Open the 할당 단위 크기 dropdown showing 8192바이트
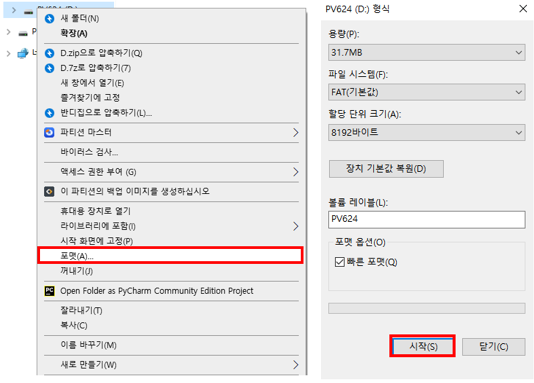The image size is (534, 383). point(426,132)
